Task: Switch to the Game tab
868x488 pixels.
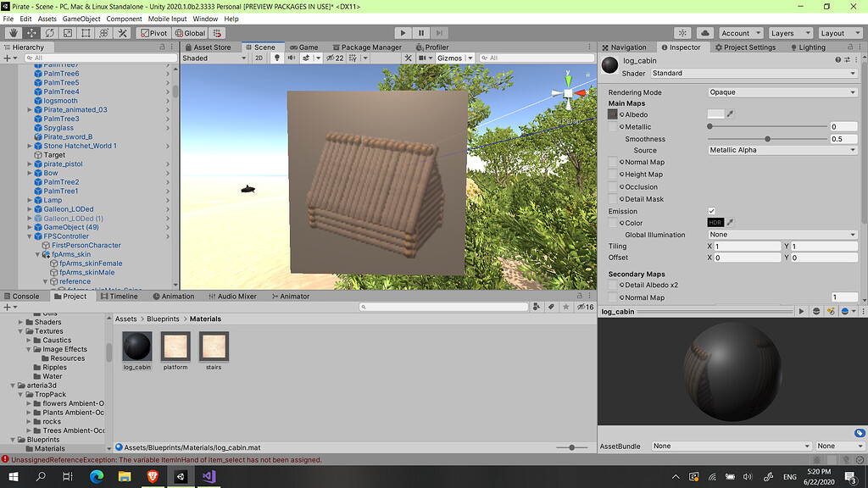Action: click(305, 47)
